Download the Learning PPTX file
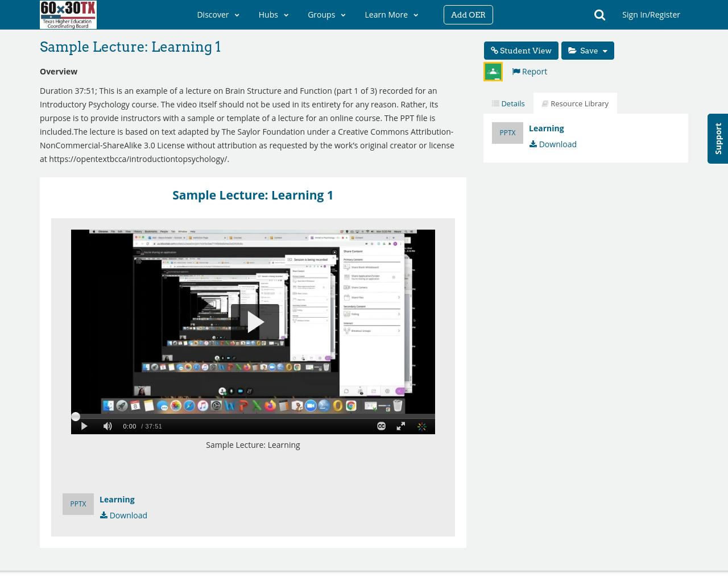Screen dimensions: 728x582 pos(552,143)
